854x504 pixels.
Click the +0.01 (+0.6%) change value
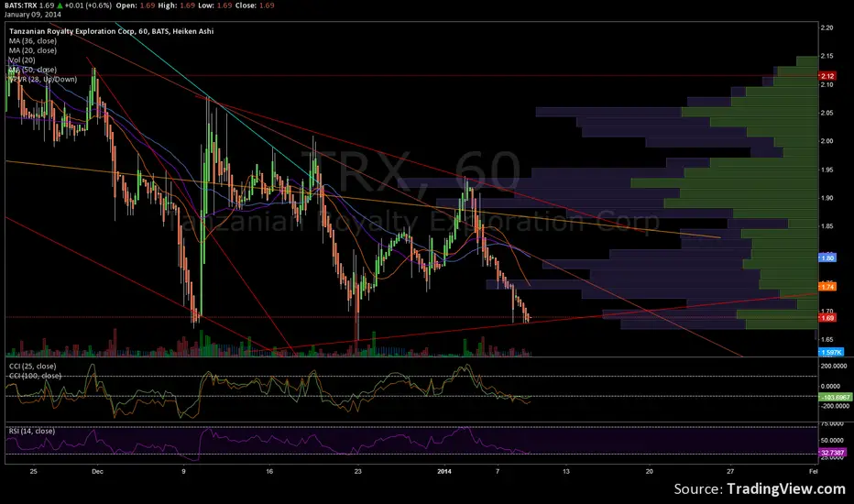click(x=88, y=5)
